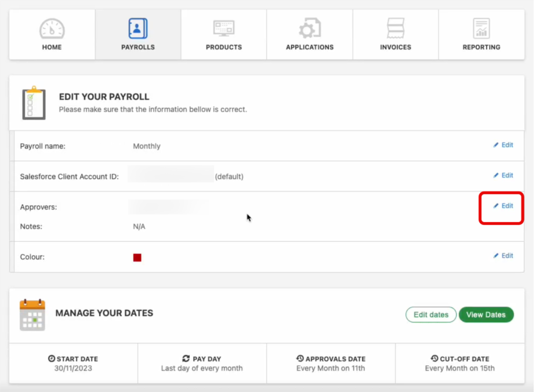The width and height of the screenshot is (543, 392).
Task: Click the red Colour swatch
Action: point(137,257)
